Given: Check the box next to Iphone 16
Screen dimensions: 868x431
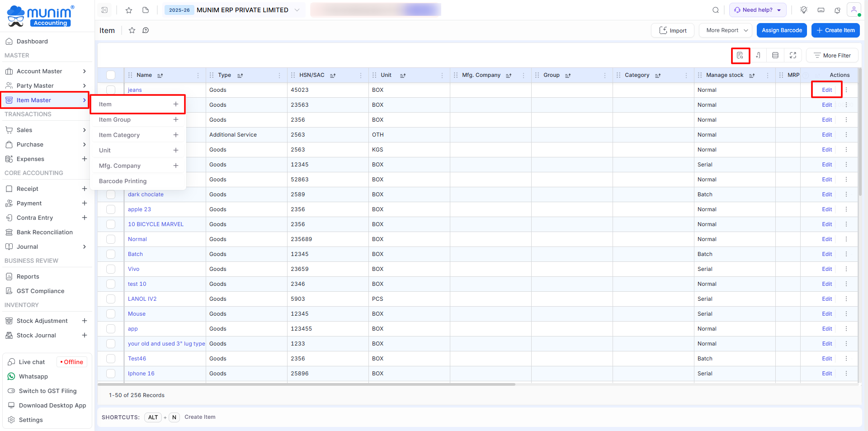Looking at the screenshot, I should [111, 374].
